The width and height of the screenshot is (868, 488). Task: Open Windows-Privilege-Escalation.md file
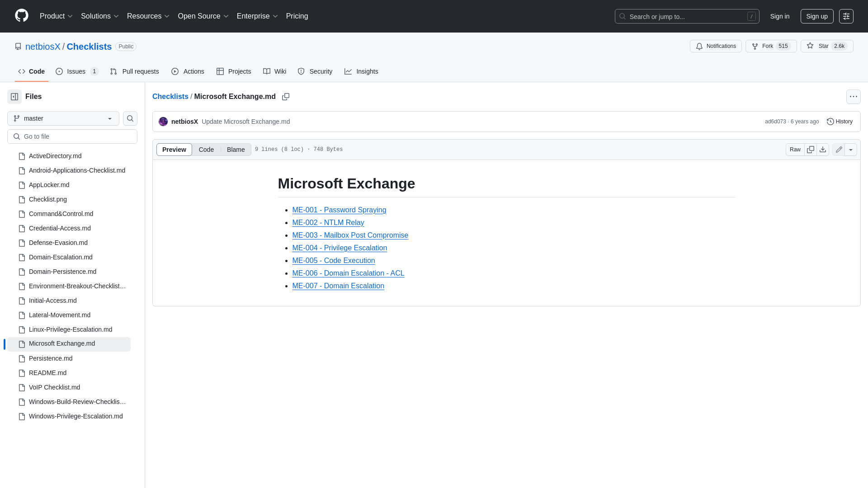click(69, 417)
